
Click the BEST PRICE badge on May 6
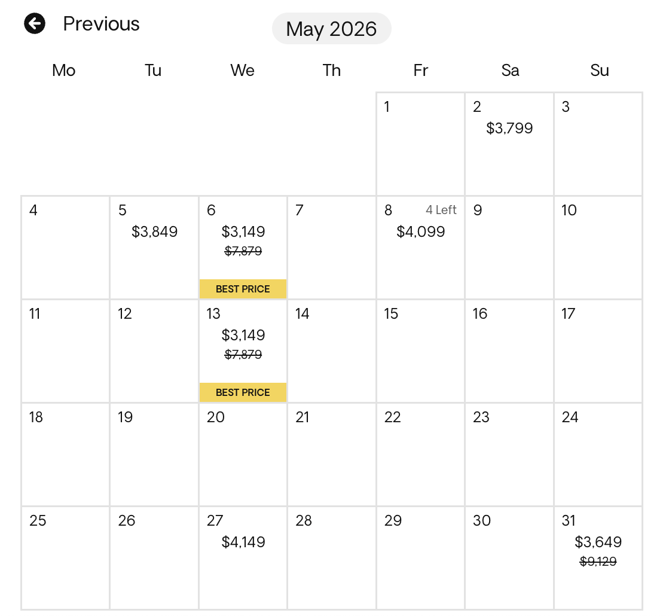[x=243, y=289]
